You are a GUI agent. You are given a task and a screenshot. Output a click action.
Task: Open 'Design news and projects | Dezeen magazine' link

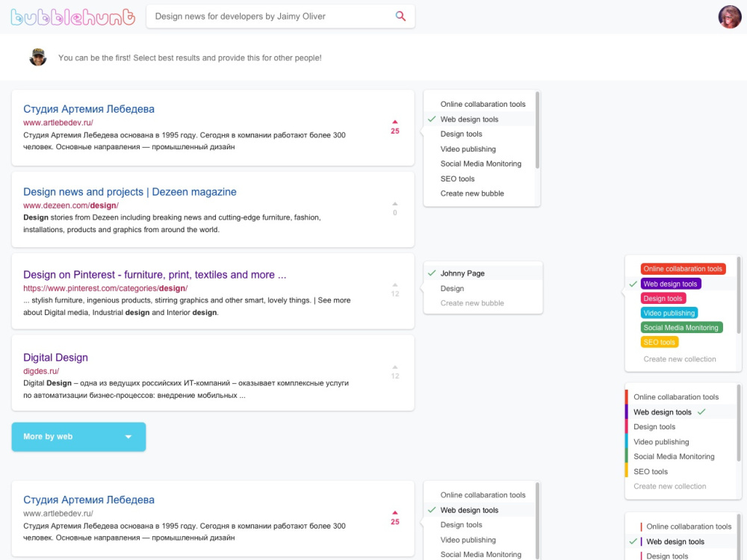point(129,192)
